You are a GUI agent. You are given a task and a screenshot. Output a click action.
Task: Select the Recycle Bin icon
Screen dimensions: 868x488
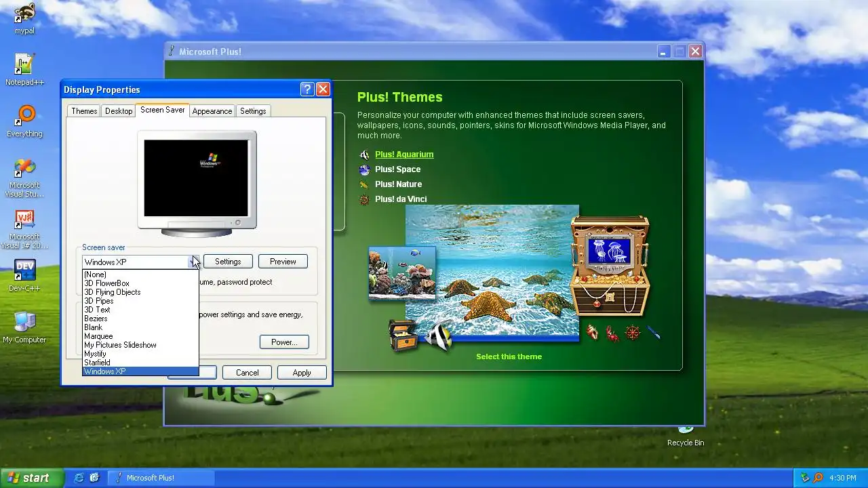point(686,435)
